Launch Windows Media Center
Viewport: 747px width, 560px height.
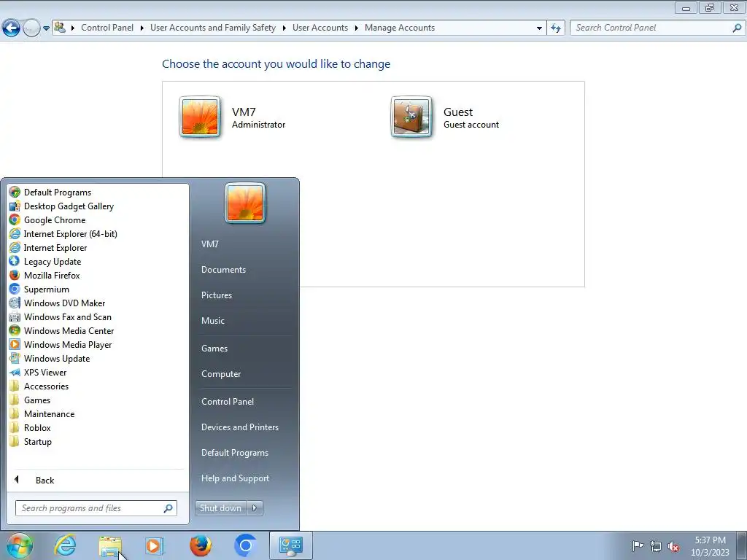click(61, 330)
